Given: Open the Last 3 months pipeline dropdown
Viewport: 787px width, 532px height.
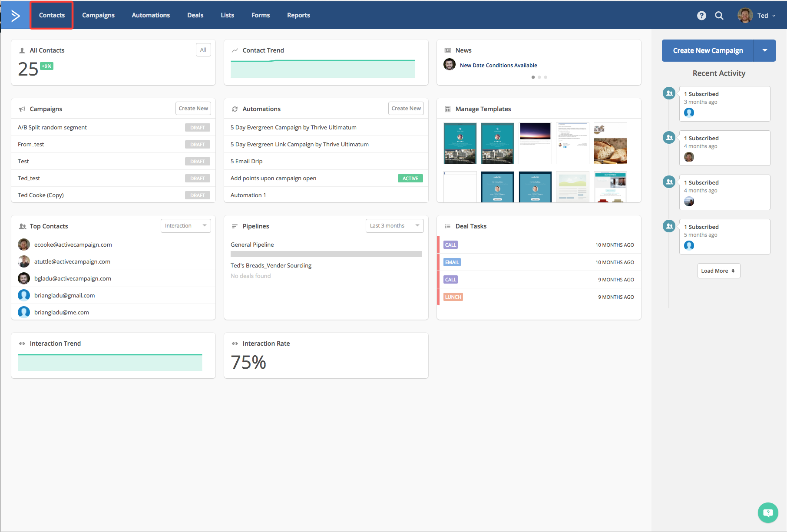Looking at the screenshot, I should point(394,226).
